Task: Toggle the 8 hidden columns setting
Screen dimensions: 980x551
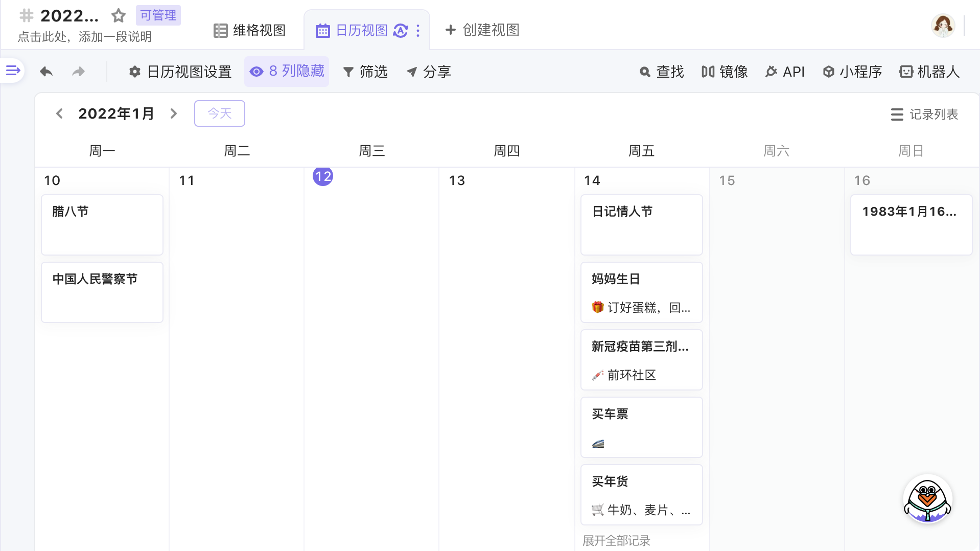Action: point(287,72)
